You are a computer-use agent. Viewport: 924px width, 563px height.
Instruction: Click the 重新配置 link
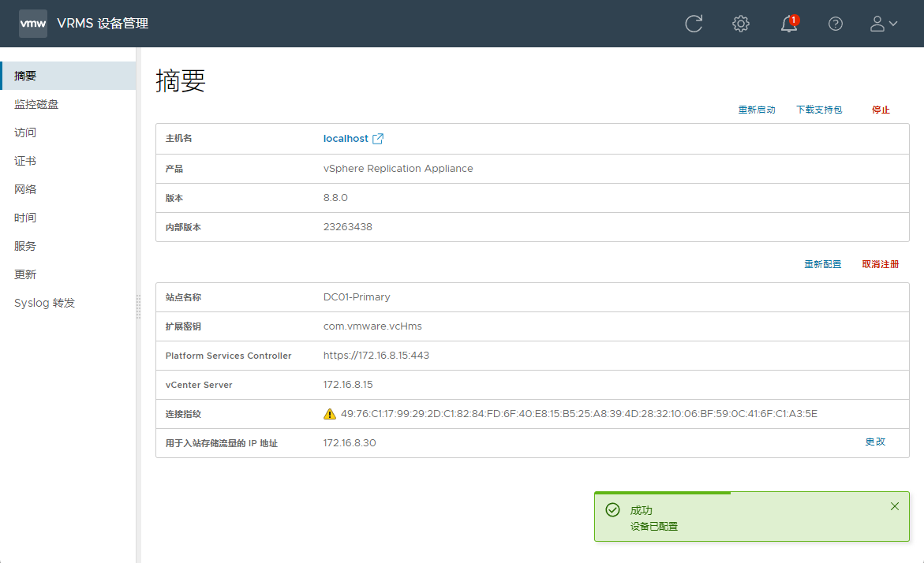pyautogui.click(x=823, y=264)
